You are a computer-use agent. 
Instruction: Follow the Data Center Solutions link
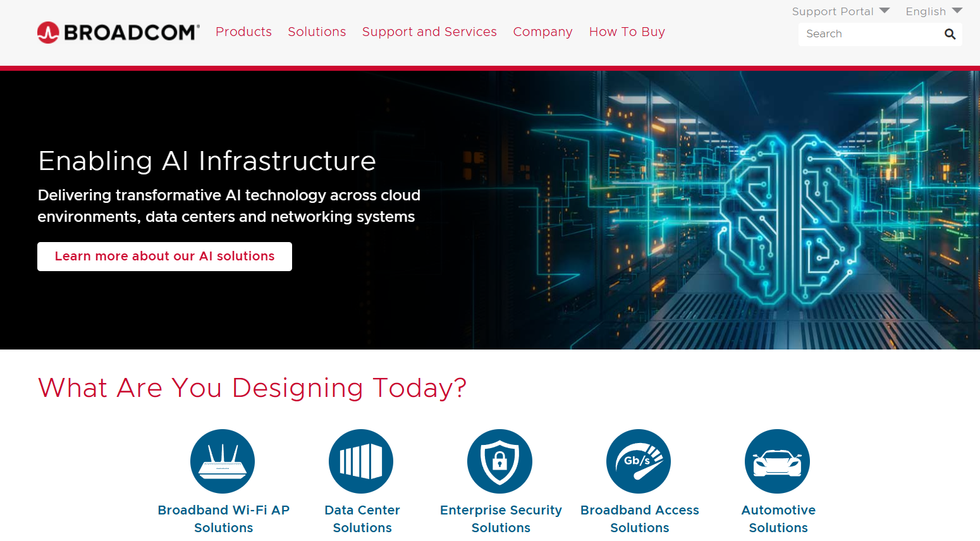coord(362,519)
